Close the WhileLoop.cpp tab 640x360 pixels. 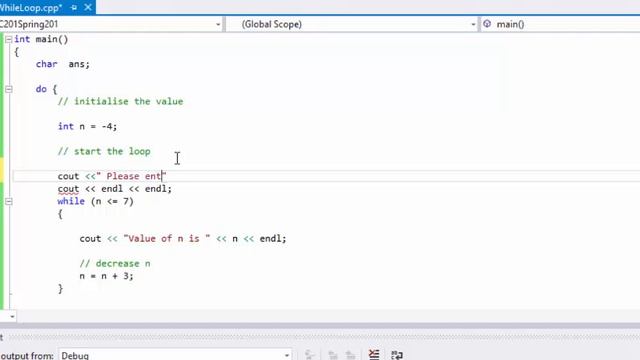pyautogui.click(x=88, y=7)
